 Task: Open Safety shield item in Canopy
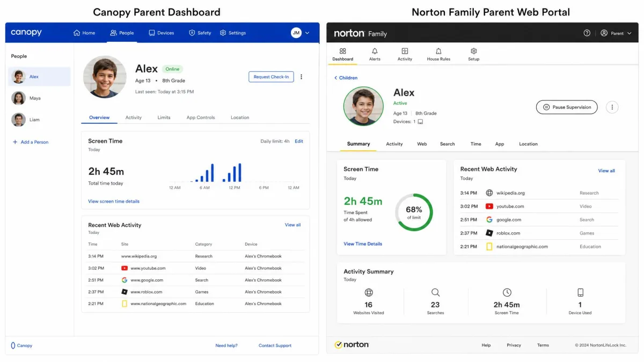pos(200,33)
